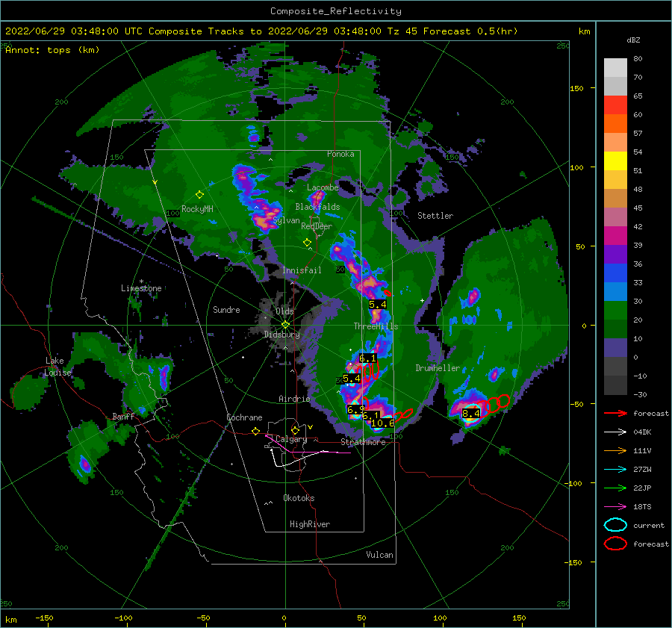672x628 pixels.
Task: Click the yellow diamond marker above Calgary
Action: click(295, 430)
